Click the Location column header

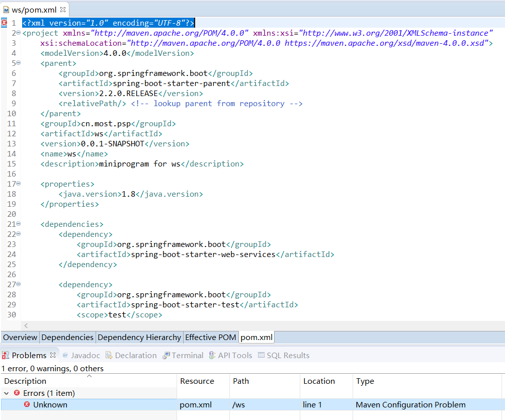pyautogui.click(x=319, y=381)
